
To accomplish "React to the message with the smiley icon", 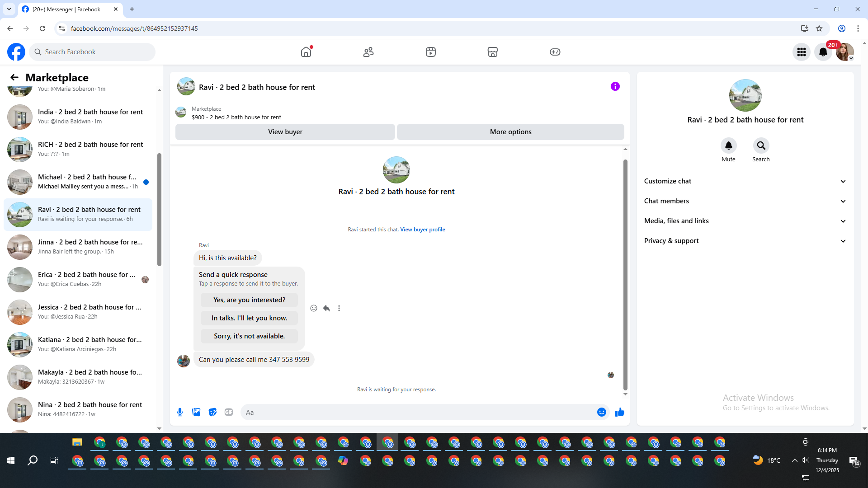I will [314, 308].
